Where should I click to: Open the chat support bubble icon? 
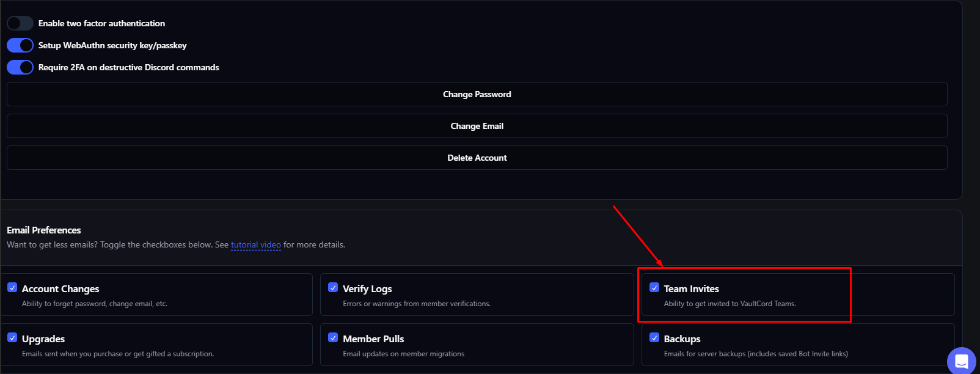click(962, 361)
